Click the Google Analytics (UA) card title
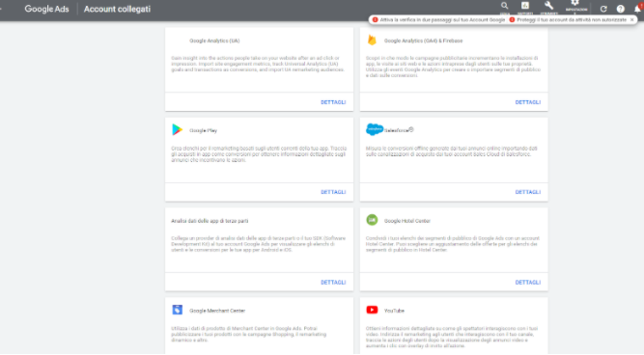 point(214,41)
